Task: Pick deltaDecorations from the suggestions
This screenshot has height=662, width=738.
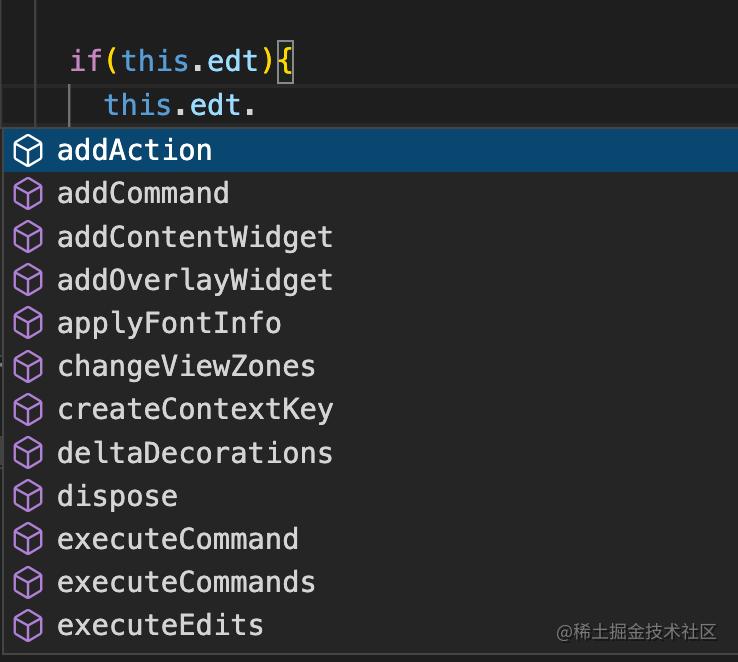Action: (x=195, y=452)
